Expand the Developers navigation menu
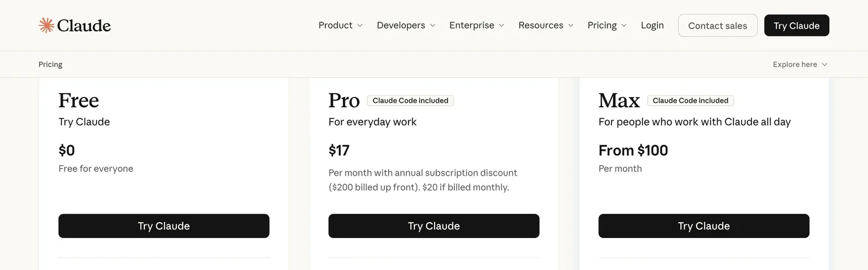The image size is (868, 270). [406, 25]
